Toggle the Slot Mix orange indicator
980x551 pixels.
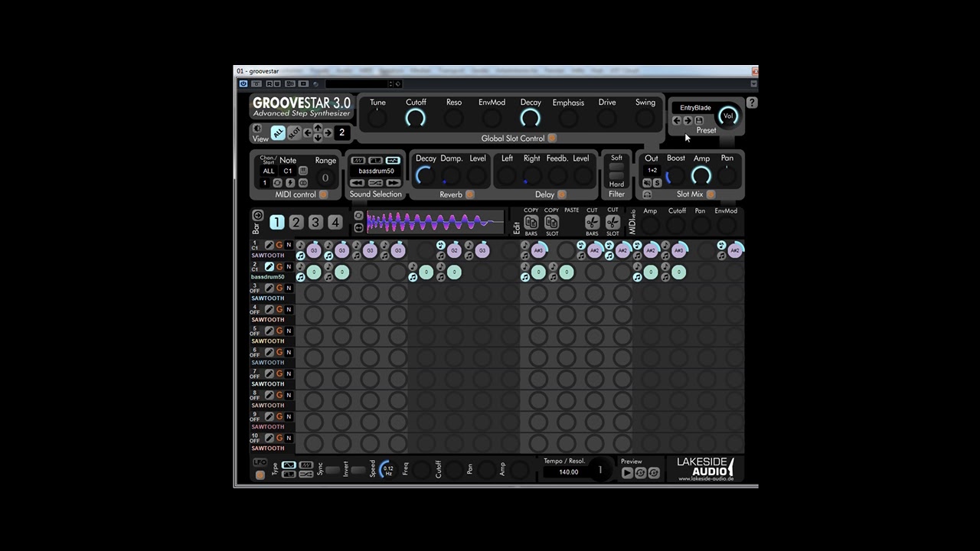tap(710, 194)
